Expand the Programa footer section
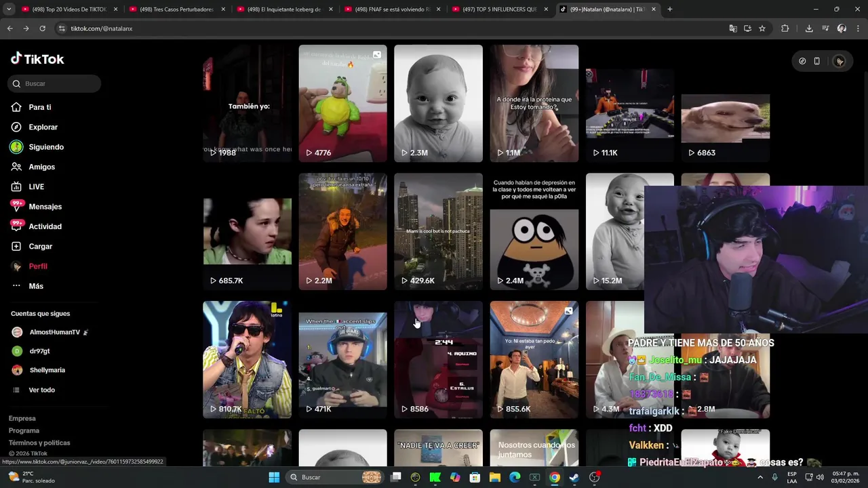Image resolution: width=868 pixels, height=488 pixels. 24,430
